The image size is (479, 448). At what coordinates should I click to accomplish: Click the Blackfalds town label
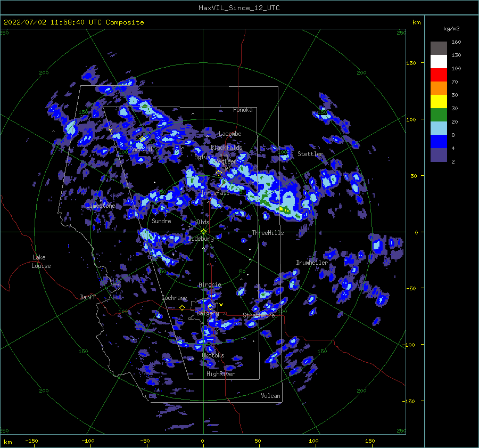click(x=226, y=148)
